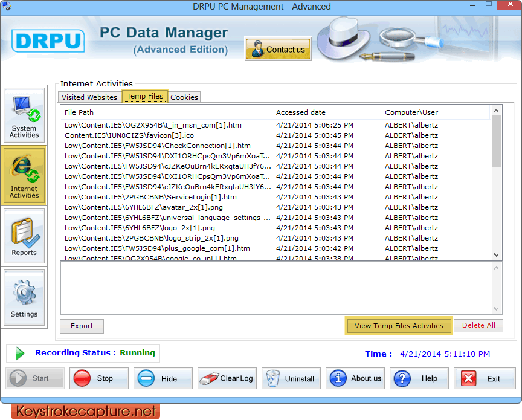Select row 6YHL6BFZ\logo_2x[1].png

coord(275,228)
